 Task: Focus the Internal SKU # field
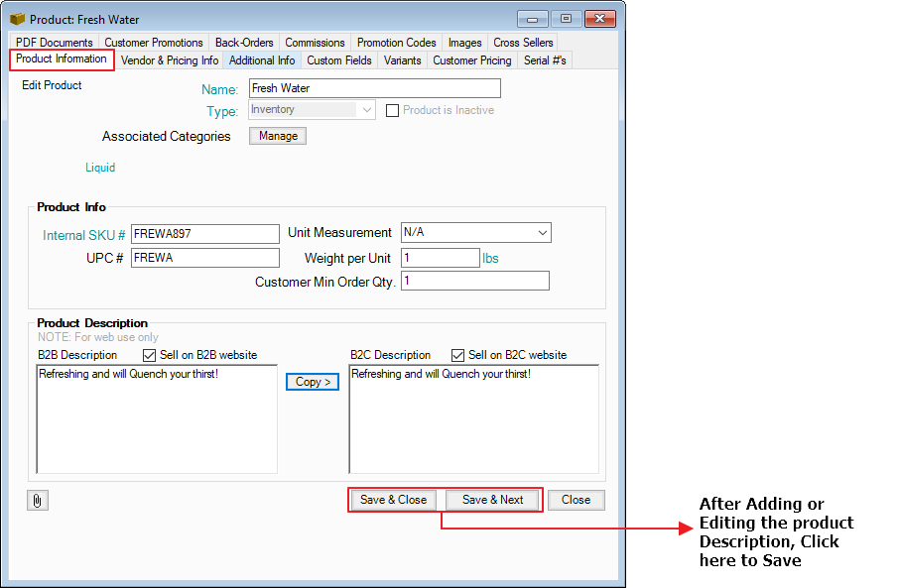click(205, 233)
